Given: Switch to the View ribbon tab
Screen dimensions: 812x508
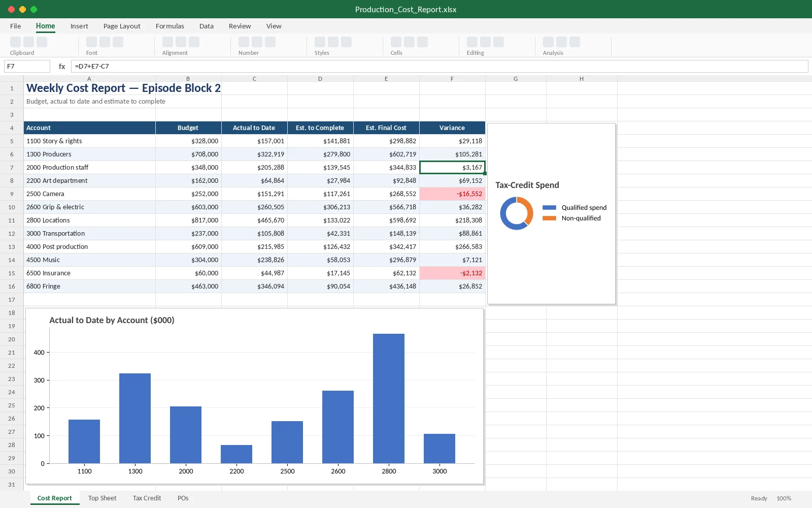Looking at the screenshot, I should click(x=274, y=26).
